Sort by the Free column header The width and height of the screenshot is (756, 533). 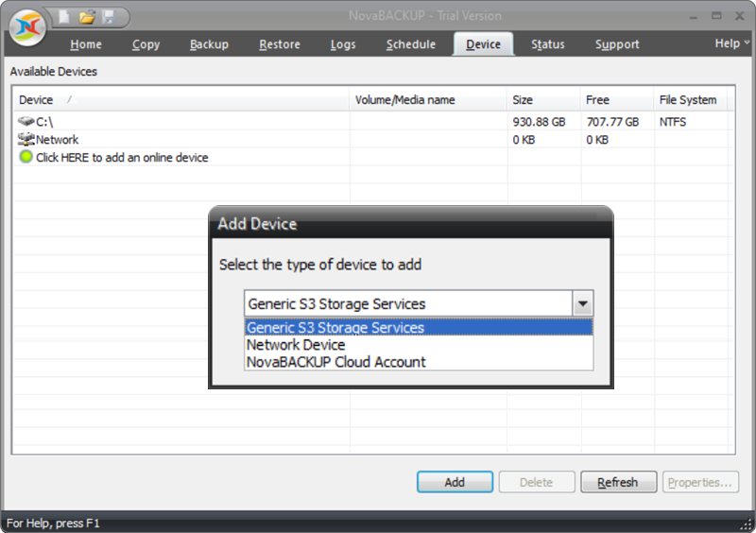tap(617, 100)
